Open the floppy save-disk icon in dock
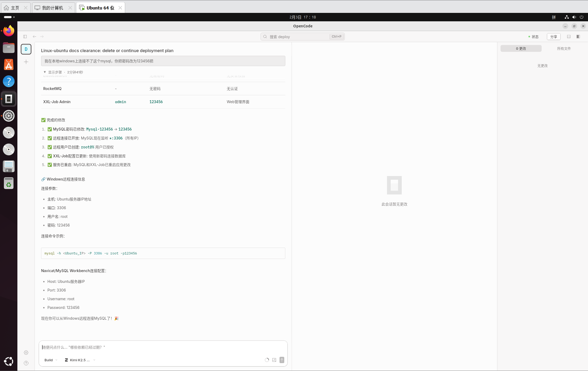Viewport: 588px width, 371px height. (x=9, y=166)
